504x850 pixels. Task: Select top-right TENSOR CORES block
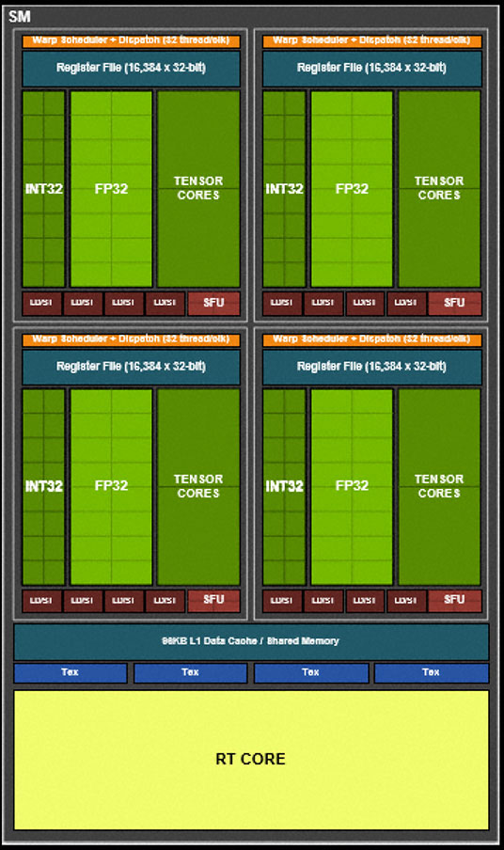(x=439, y=189)
